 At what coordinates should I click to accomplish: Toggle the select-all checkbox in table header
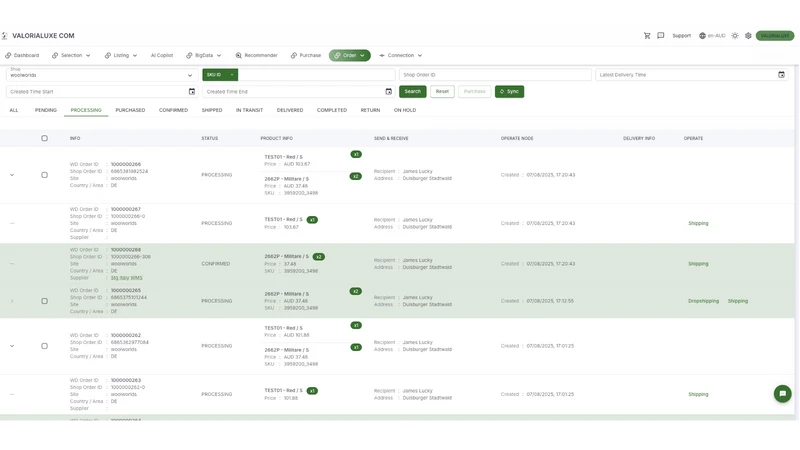tap(44, 138)
